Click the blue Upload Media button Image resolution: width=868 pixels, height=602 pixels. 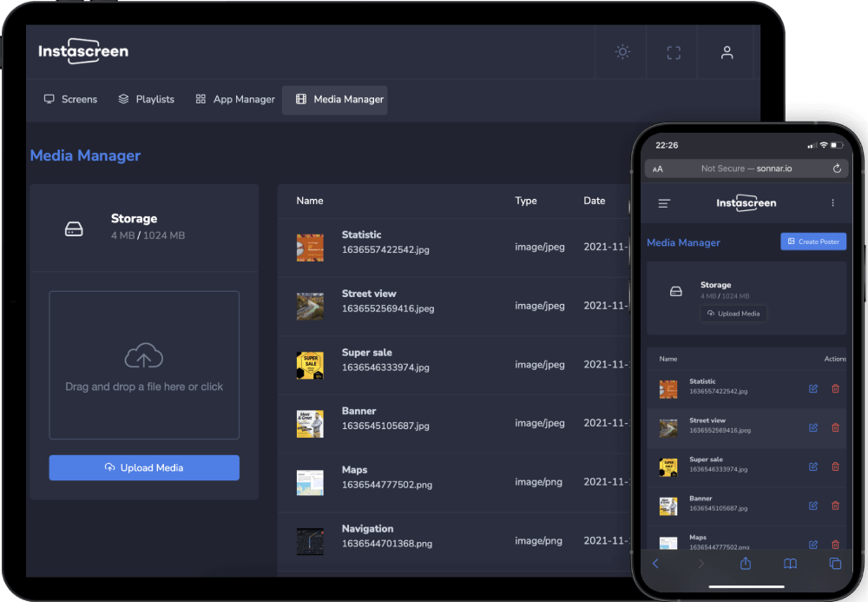[x=144, y=467]
